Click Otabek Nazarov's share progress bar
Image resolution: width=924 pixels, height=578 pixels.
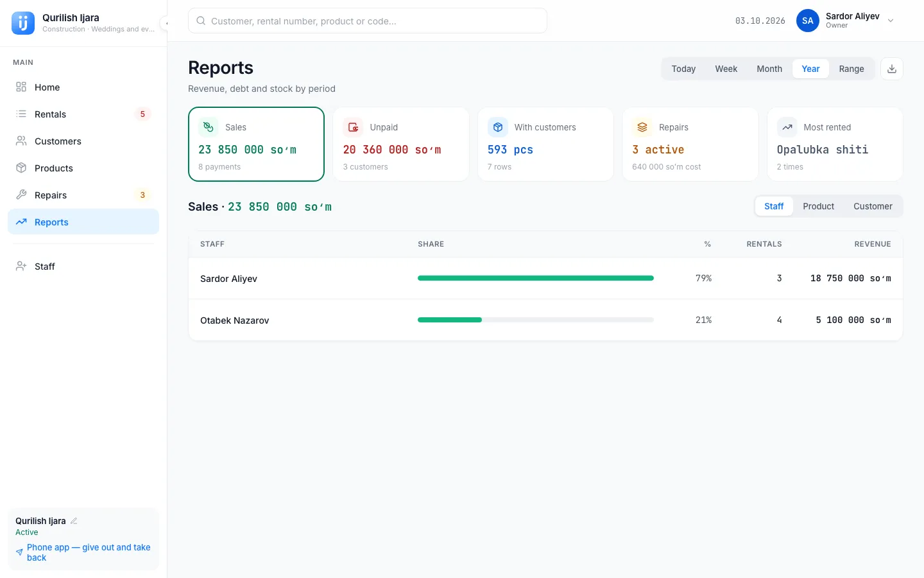[x=536, y=320]
